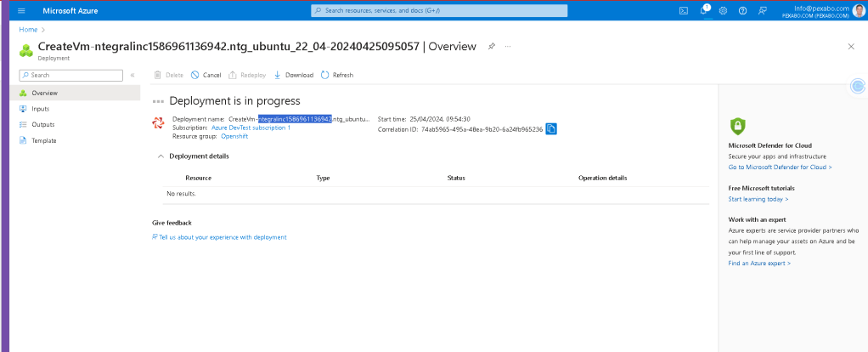Download the deployment details
Viewport: 868px width, 352px height.
293,75
